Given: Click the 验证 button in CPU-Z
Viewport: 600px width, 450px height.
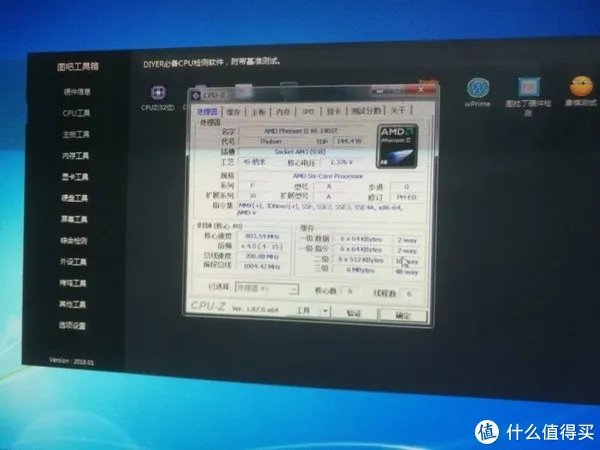Looking at the screenshot, I should coord(354,313).
